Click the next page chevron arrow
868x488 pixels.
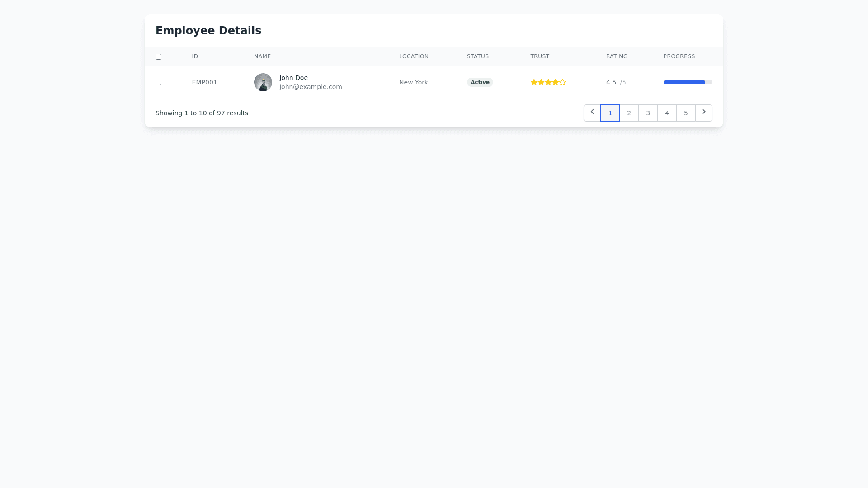703,113
